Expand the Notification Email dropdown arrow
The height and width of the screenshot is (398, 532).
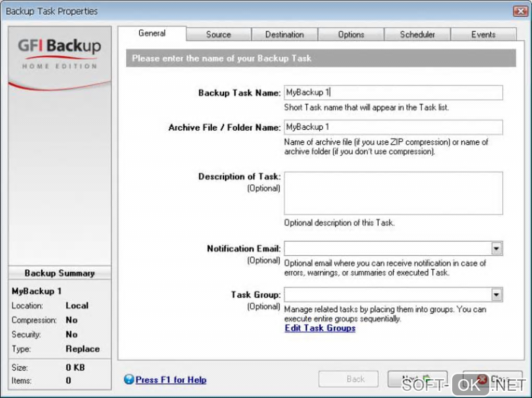click(497, 248)
